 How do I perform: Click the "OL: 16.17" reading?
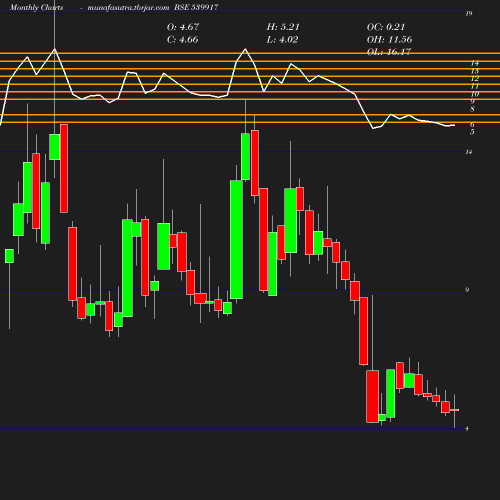[389, 52]
